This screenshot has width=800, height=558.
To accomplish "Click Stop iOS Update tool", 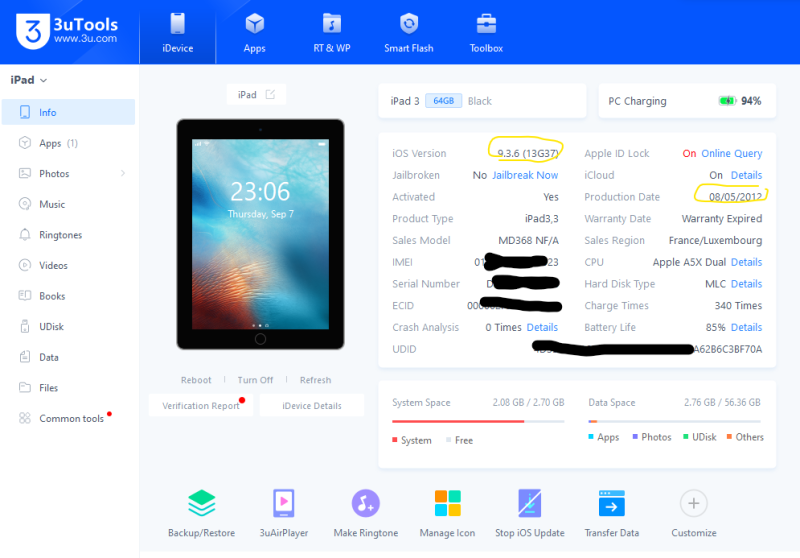I will point(530,513).
